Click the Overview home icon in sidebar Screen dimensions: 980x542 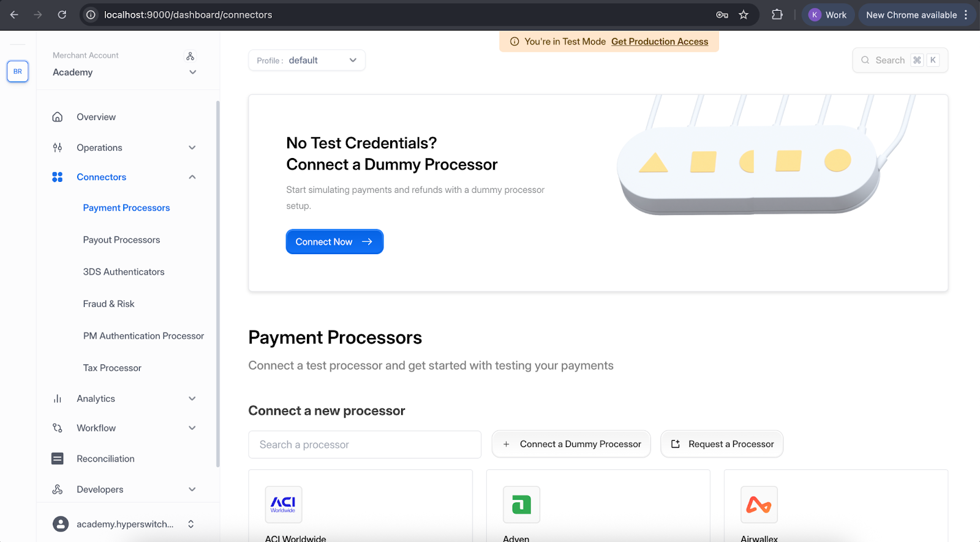click(58, 117)
